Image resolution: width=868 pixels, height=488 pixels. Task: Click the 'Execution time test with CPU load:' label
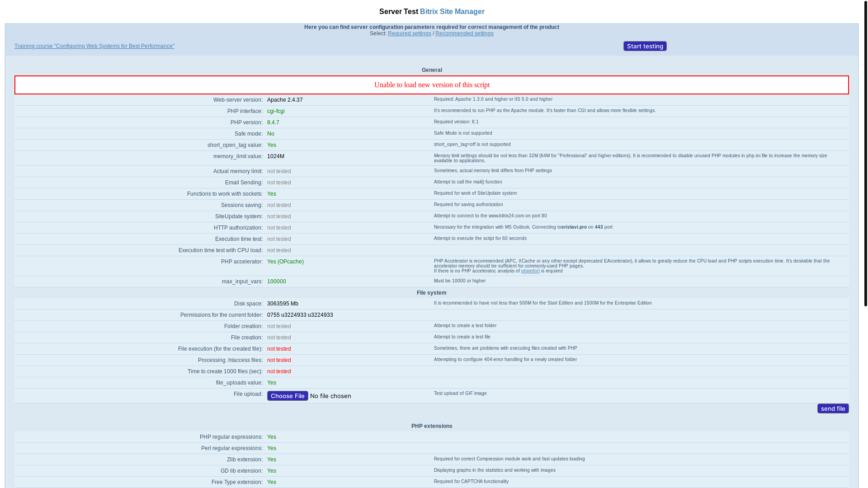point(221,250)
